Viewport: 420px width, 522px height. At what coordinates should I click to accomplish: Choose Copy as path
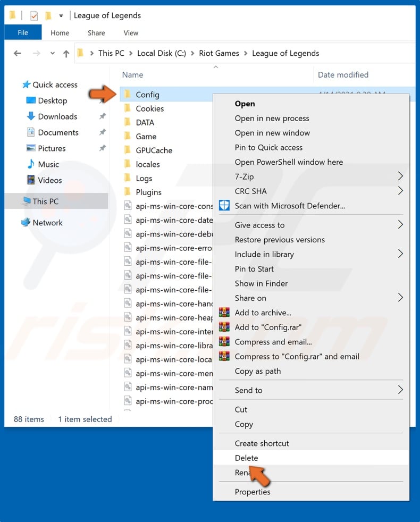tap(258, 371)
